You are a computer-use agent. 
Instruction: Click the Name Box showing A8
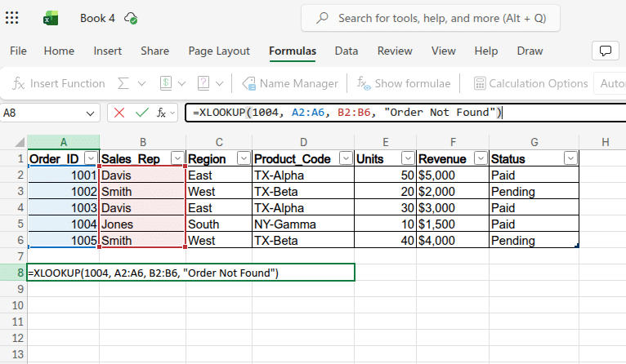(49, 113)
